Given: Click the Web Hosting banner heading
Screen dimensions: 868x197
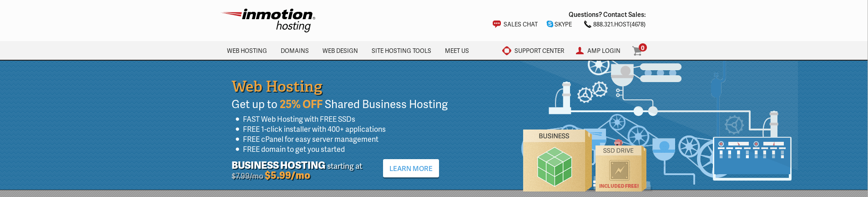Looking at the screenshot, I should 277,86.
